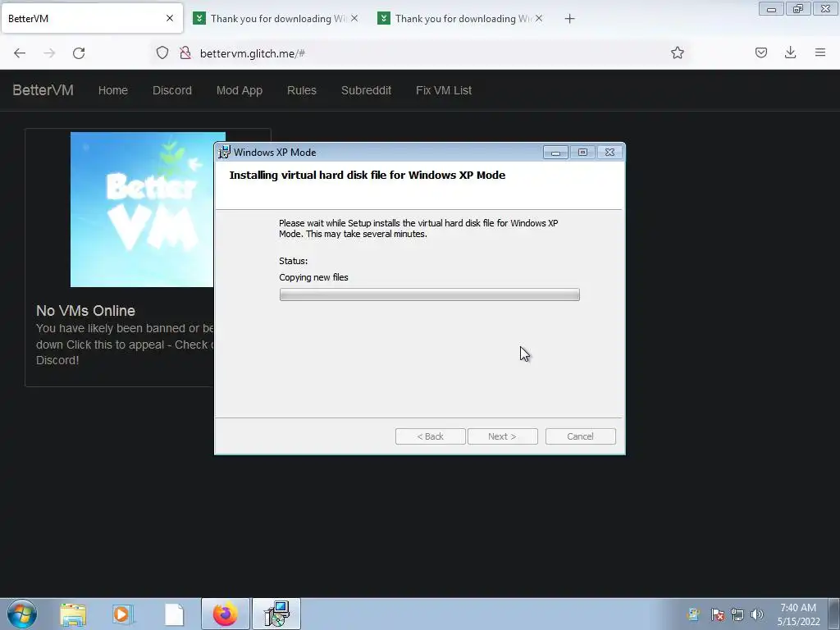Go back with the Firefox back arrow
The image size is (840, 630).
[20, 53]
